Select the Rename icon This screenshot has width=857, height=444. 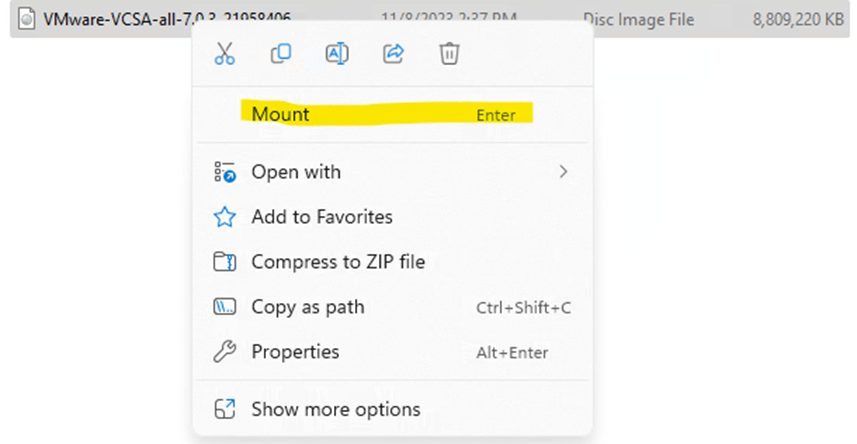coord(337,54)
